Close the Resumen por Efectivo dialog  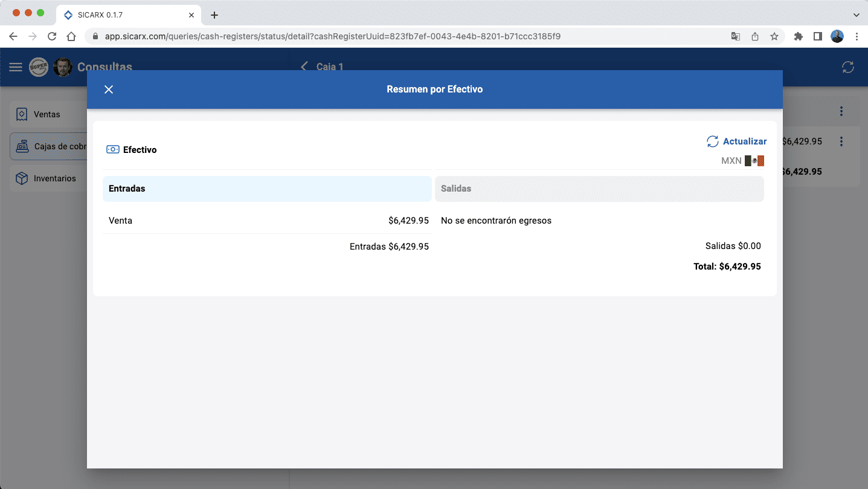coord(109,89)
